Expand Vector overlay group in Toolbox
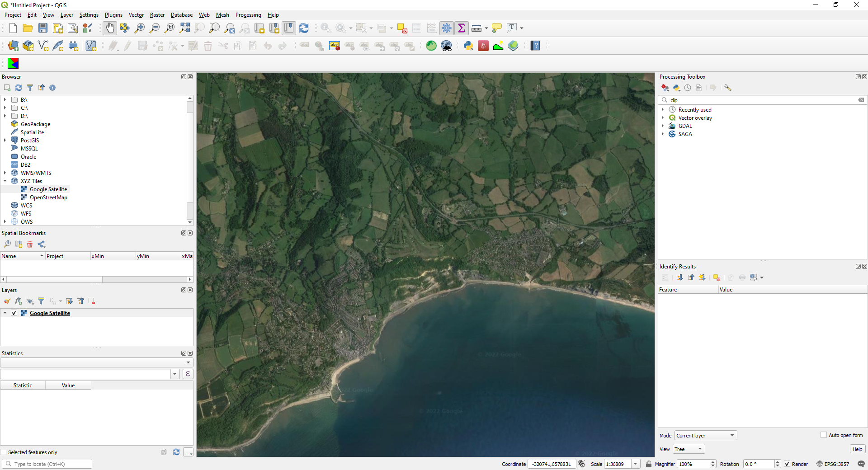868x470 pixels. (663, 117)
